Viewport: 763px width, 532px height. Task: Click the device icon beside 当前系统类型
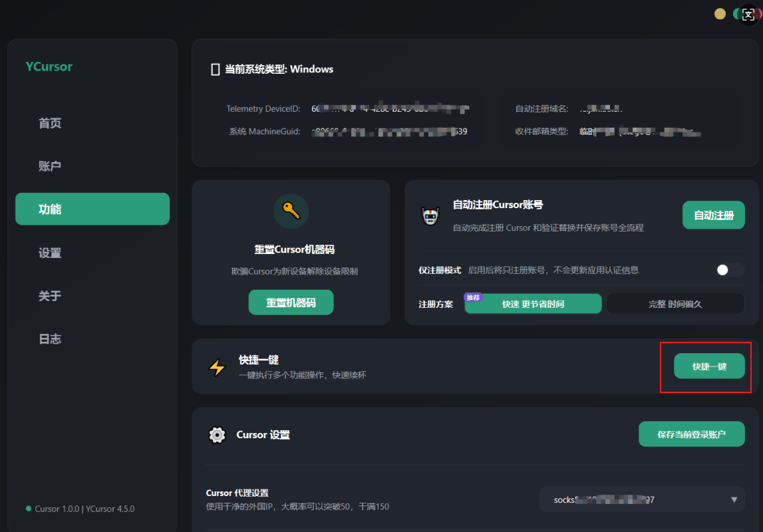pos(215,70)
